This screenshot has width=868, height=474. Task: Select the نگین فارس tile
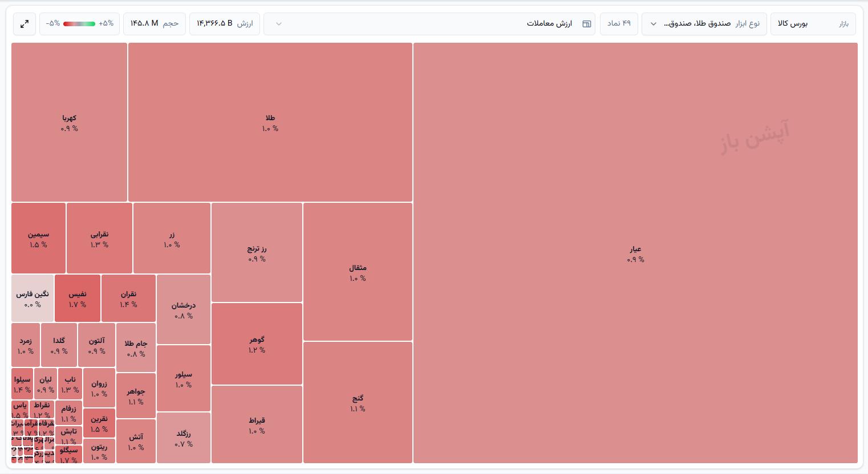(x=33, y=298)
